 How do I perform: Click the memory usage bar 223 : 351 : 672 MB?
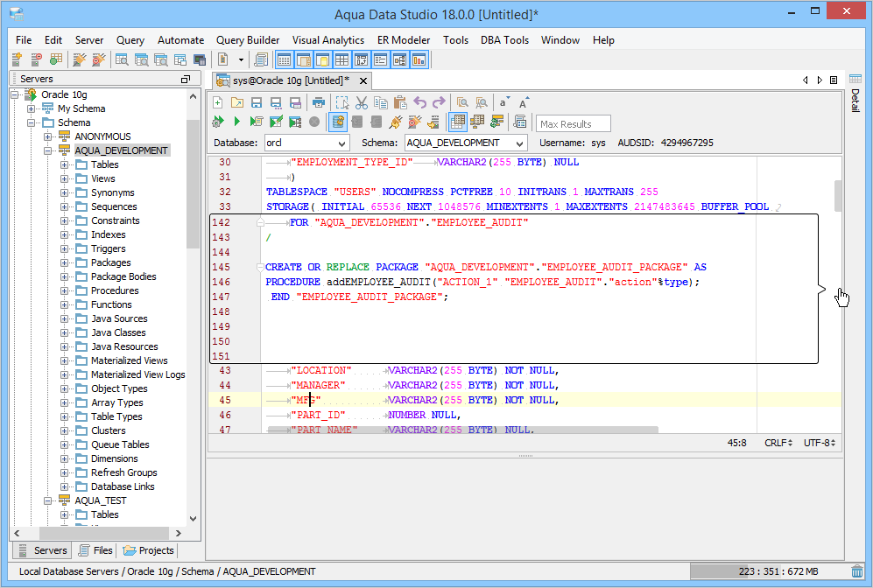click(769, 571)
